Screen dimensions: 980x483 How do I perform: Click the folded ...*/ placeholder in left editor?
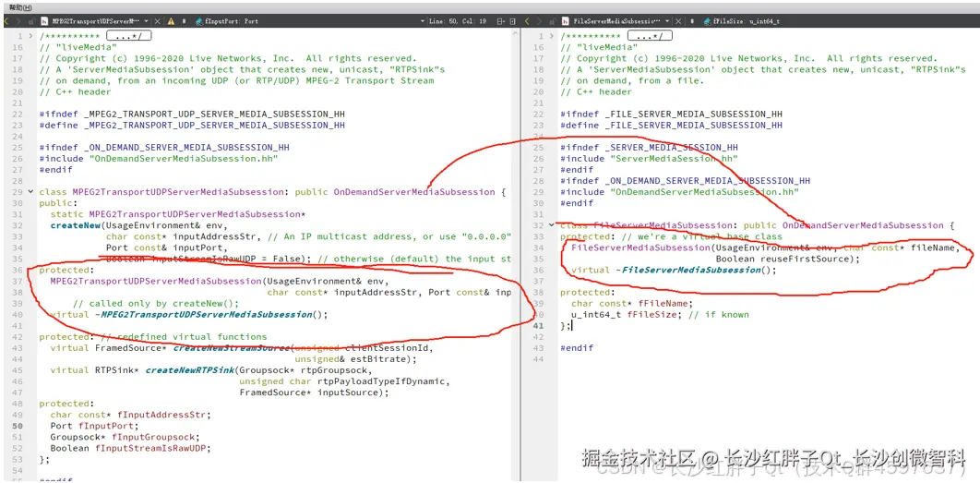tap(129, 36)
